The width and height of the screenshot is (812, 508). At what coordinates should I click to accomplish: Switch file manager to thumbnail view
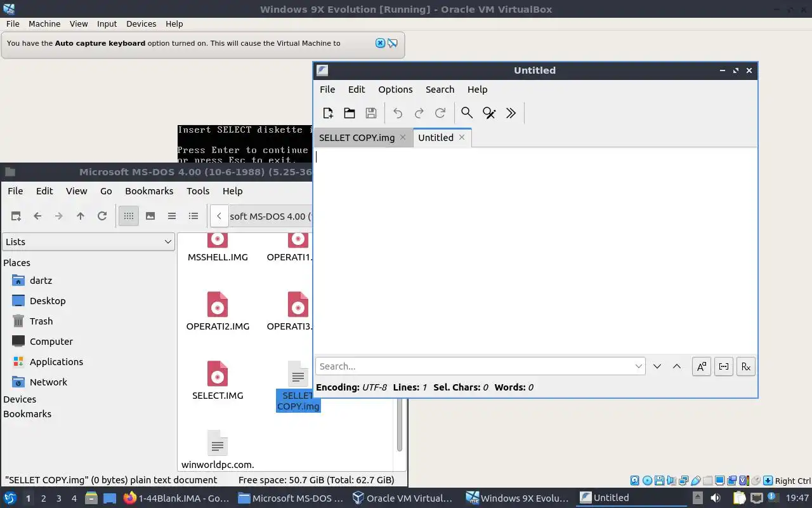[x=150, y=216]
